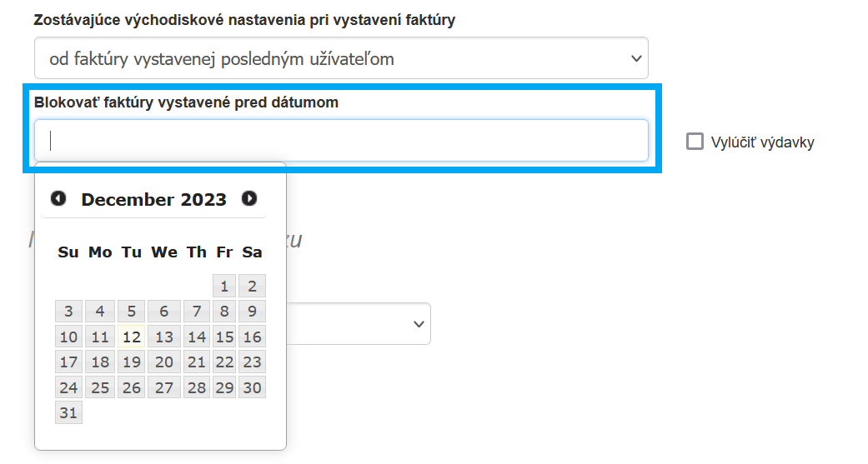Select December 6 from the datepicker
The height and width of the screenshot is (464, 868).
pos(164,312)
